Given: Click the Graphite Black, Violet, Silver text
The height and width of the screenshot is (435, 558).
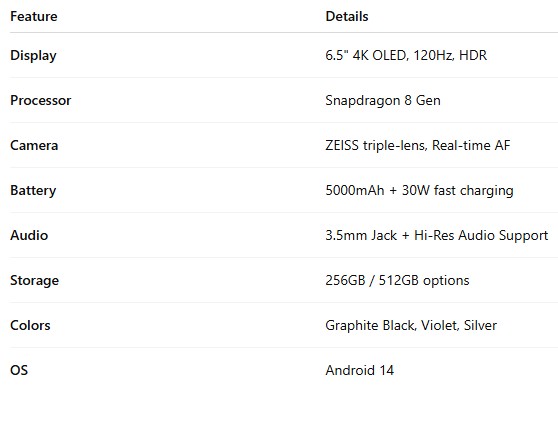Looking at the screenshot, I should 411,325.
